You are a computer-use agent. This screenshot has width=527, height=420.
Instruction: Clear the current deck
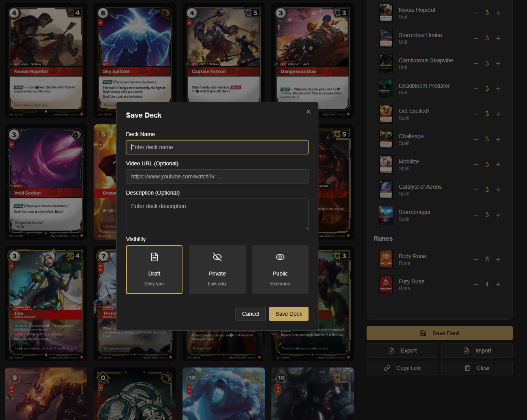477,368
